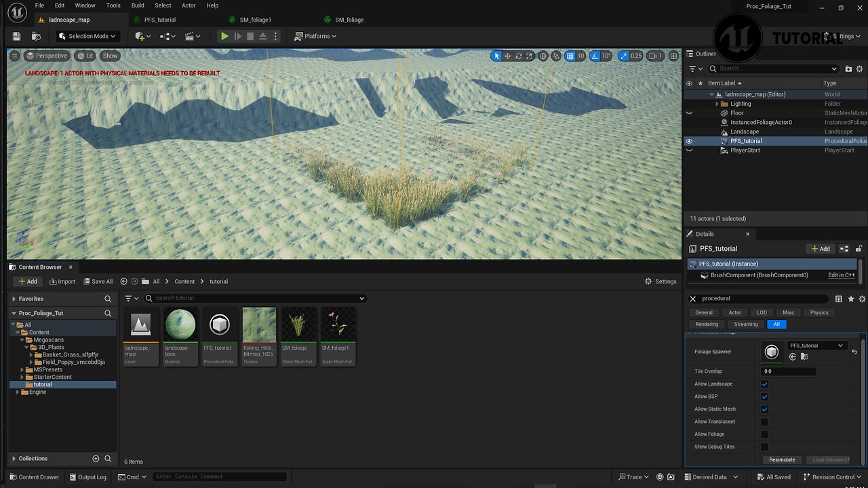Select the Rendering filter tab in Details
The height and width of the screenshot is (488, 868).
click(x=707, y=324)
